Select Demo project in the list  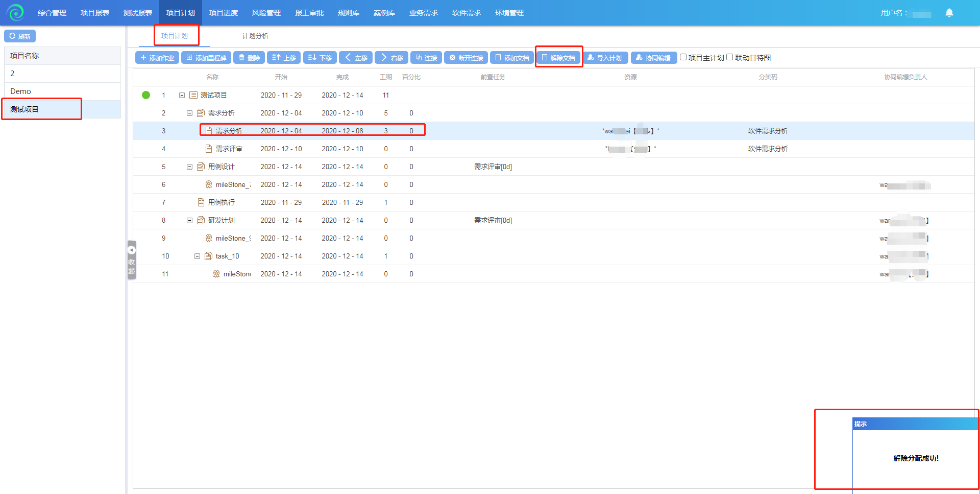point(20,91)
